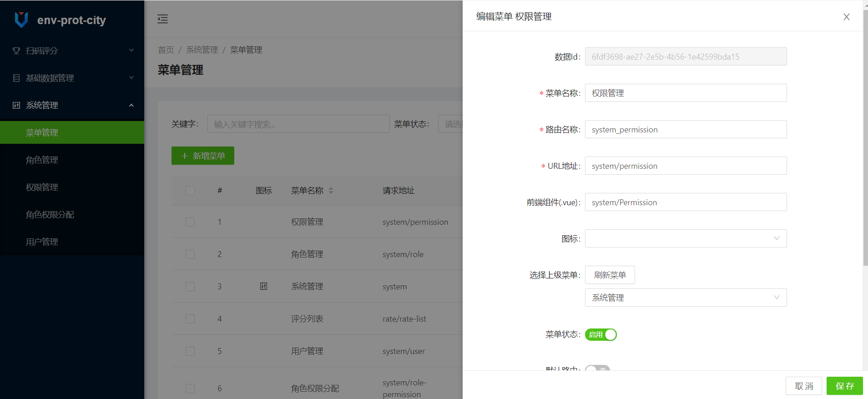Select 菜单管理 in the sidebar

(x=72, y=132)
